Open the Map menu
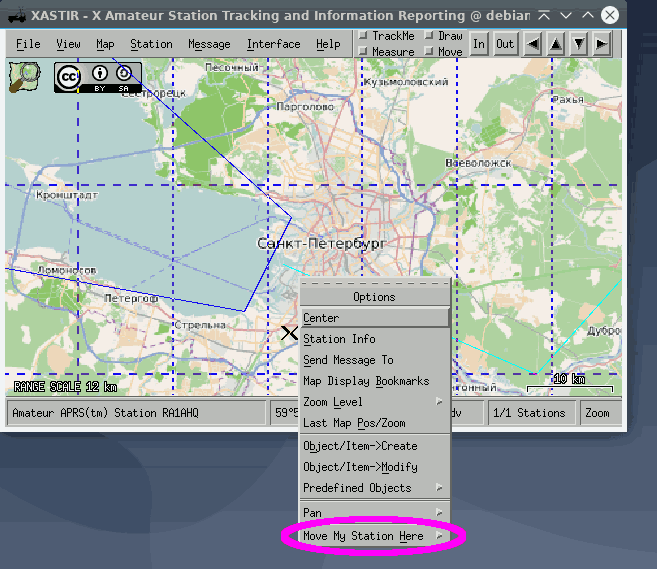 point(105,44)
